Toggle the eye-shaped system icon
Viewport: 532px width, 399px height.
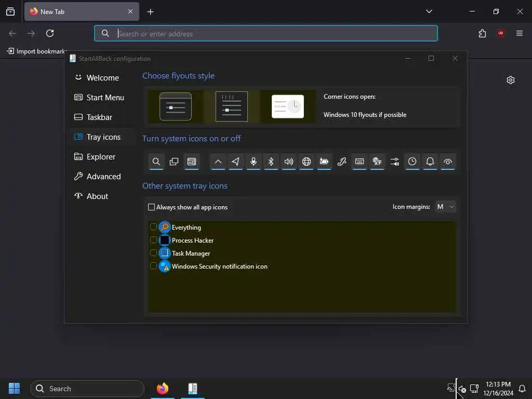tap(447, 162)
